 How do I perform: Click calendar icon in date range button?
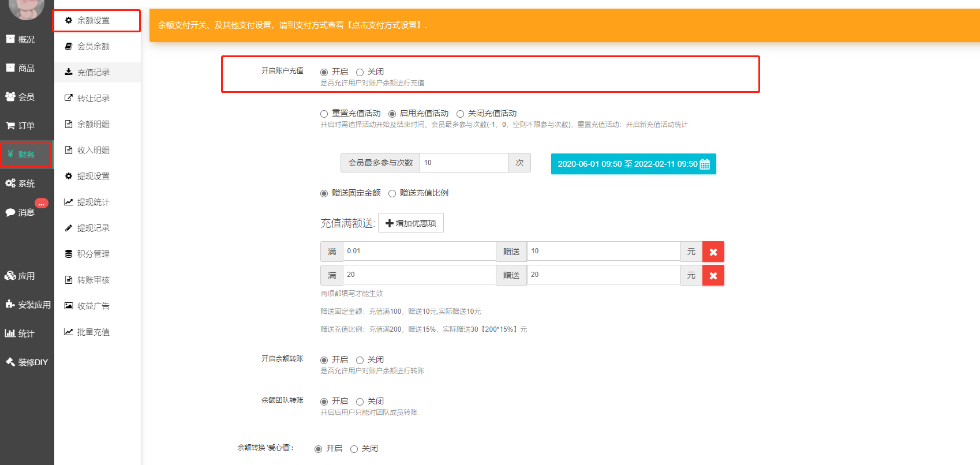[x=705, y=164]
